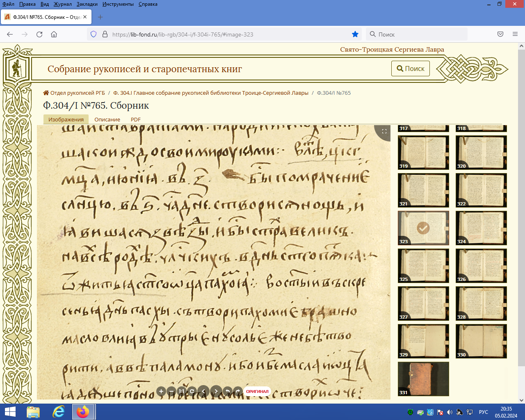Reload the current page
525x420 pixels.
39,34
